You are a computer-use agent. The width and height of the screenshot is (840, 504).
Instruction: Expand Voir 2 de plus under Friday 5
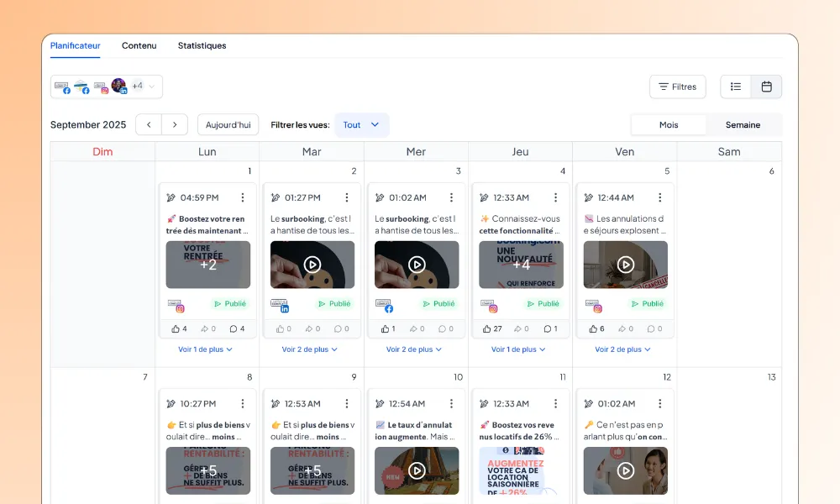point(622,349)
